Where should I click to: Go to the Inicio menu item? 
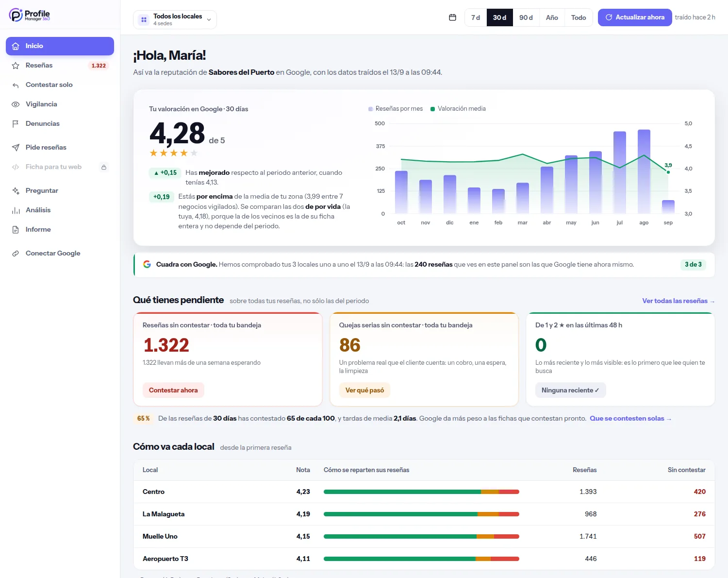[60, 46]
